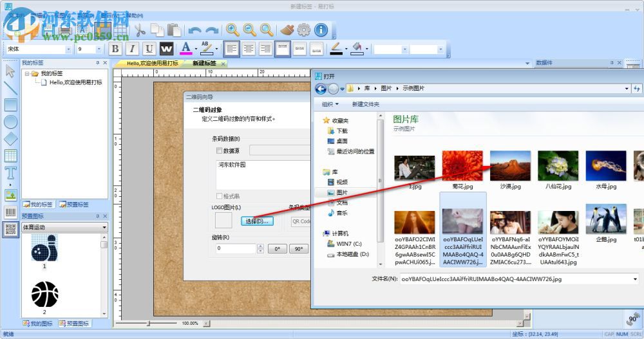The height and width of the screenshot is (339, 644).
Task: Click the zoom fit magnifier
Action: click(x=267, y=30)
